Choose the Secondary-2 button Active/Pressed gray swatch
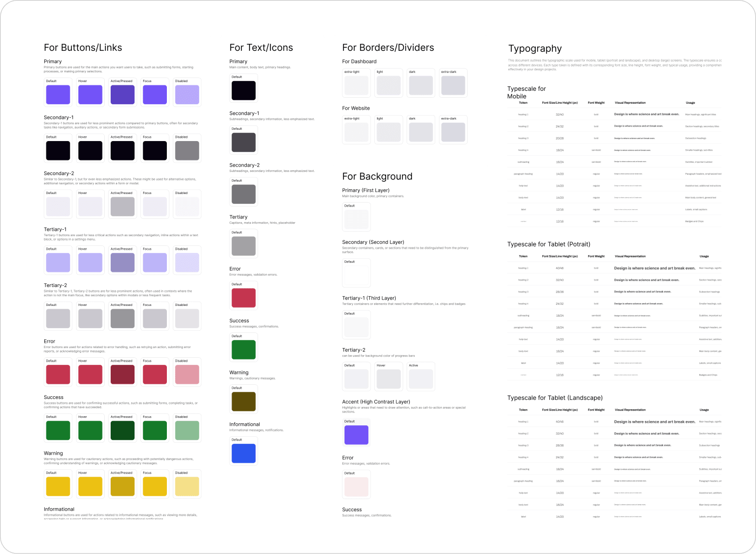 123,206
